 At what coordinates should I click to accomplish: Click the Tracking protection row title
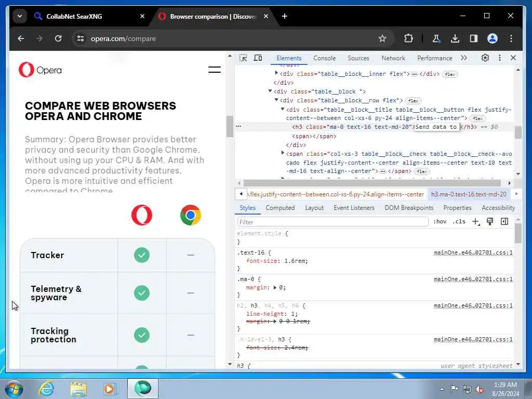54,335
